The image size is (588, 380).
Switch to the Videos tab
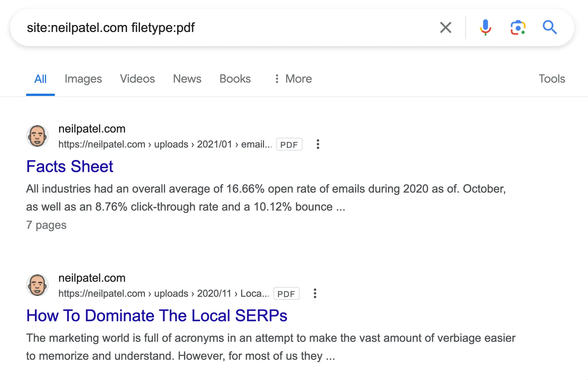(x=137, y=79)
